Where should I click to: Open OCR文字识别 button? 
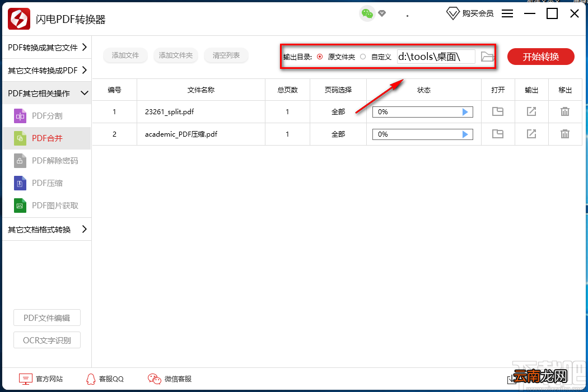[47, 340]
